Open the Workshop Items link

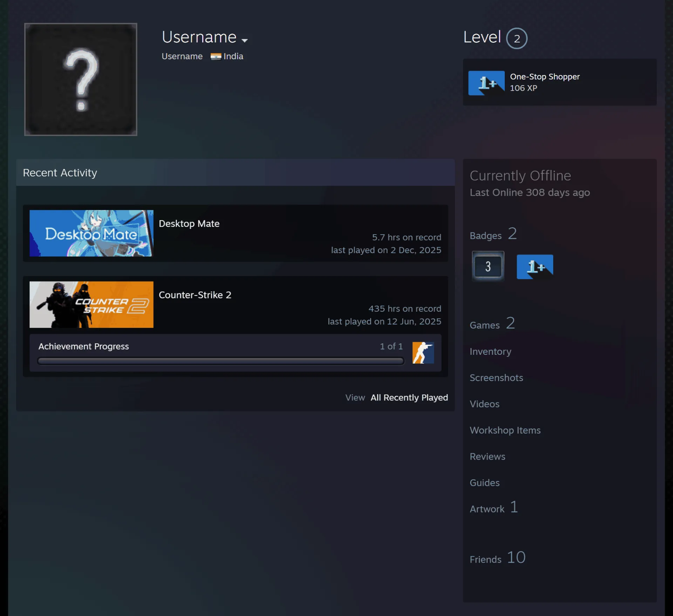pos(505,430)
